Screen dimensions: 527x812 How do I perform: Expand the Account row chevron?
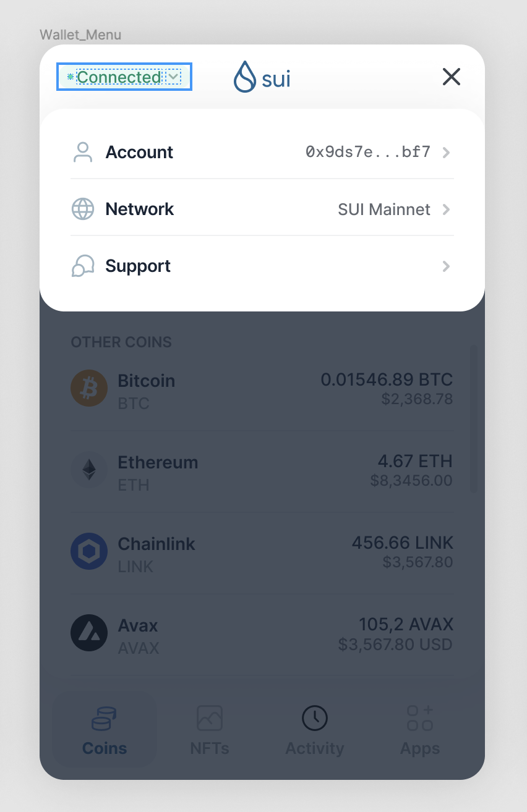click(x=445, y=152)
